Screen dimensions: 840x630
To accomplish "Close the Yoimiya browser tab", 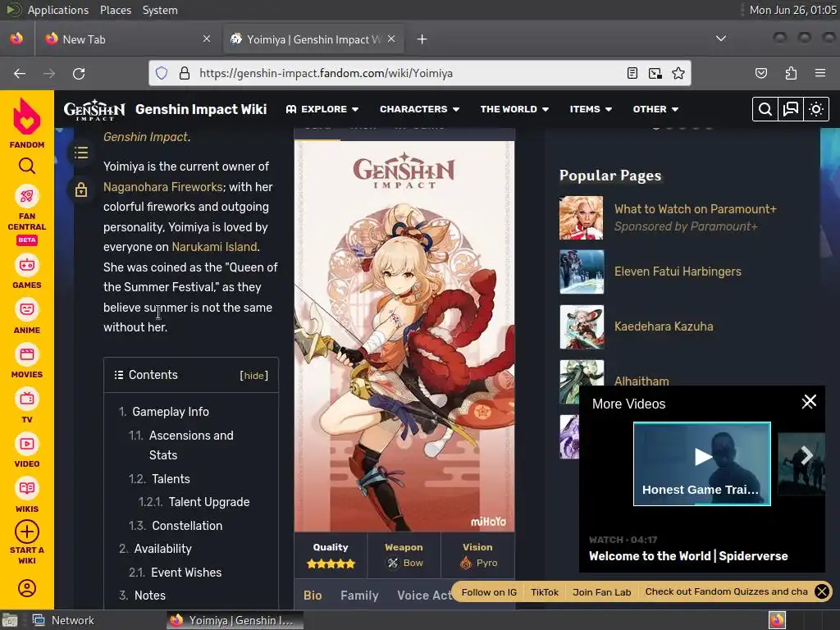I will click(391, 39).
